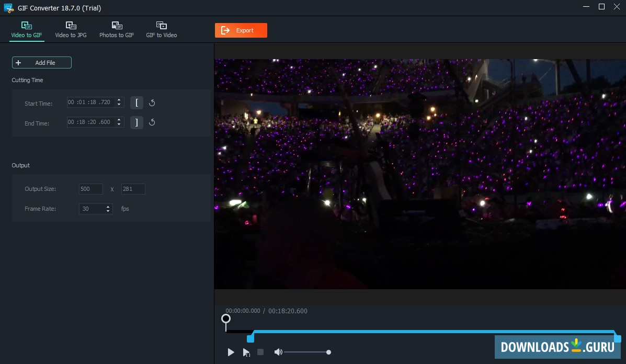Click the GIF to Video feature icon
The width and height of the screenshot is (626, 364).
(161, 25)
